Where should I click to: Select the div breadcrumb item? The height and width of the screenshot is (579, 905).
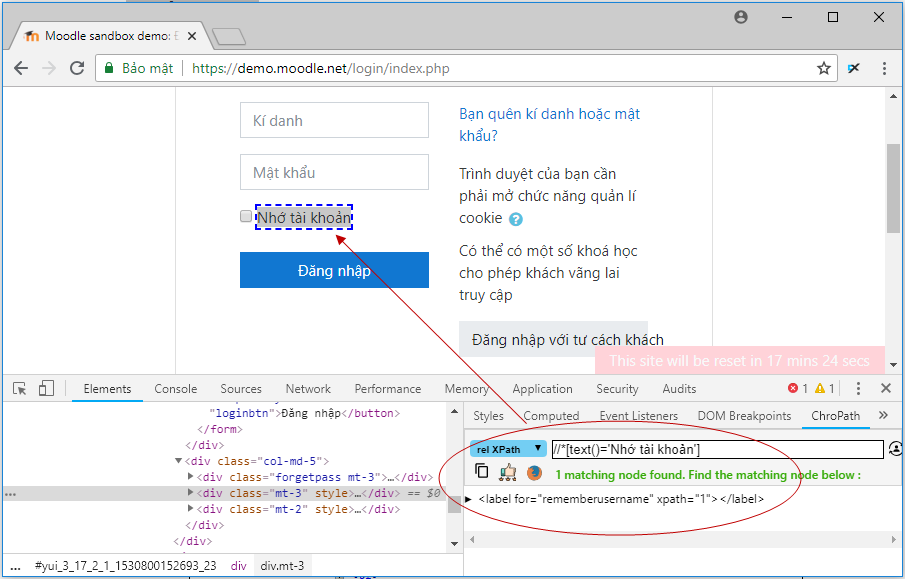point(238,566)
